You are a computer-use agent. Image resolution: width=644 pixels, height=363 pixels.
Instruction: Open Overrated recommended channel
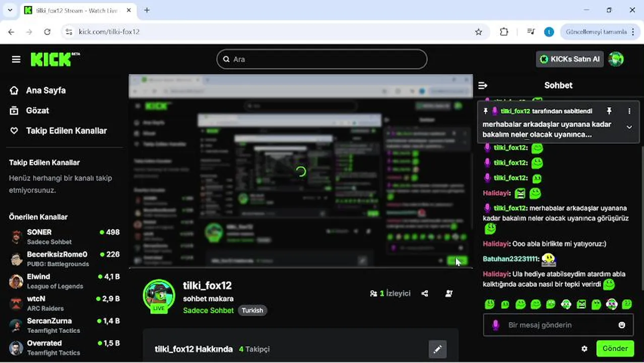pyautogui.click(x=65, y=347)
